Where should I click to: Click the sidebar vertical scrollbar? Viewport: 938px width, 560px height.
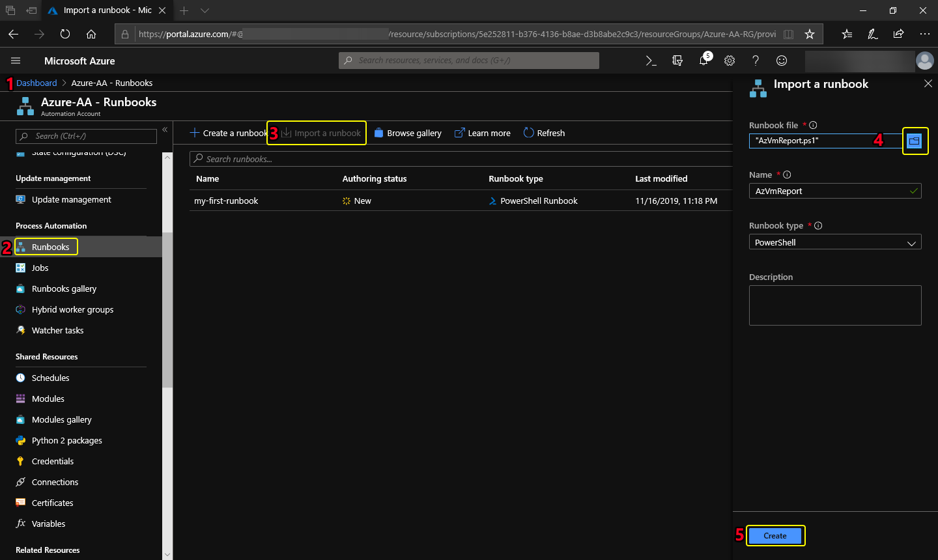[167, 309]
